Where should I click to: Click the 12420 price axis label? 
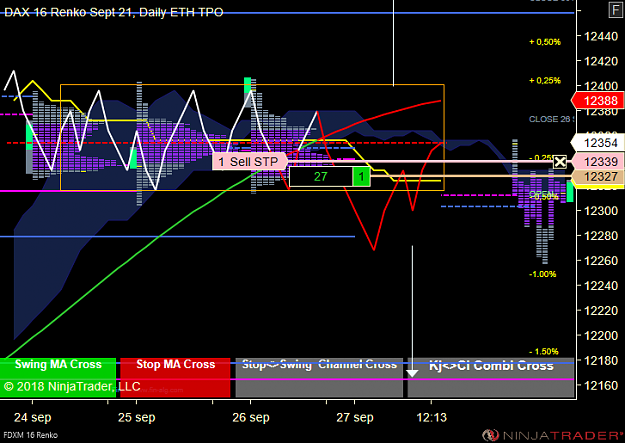tap(601, 61)
